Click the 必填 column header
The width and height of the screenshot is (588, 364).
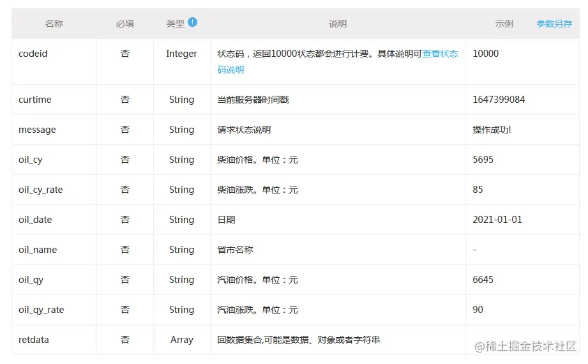point(125,24)
